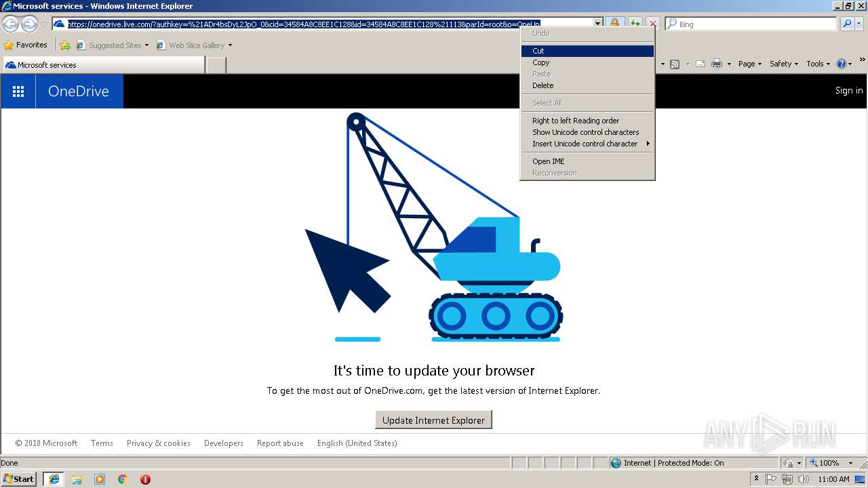Click Sign in on OneDrive header
Screen dimensions: 868x488
[x=849, y=91]
